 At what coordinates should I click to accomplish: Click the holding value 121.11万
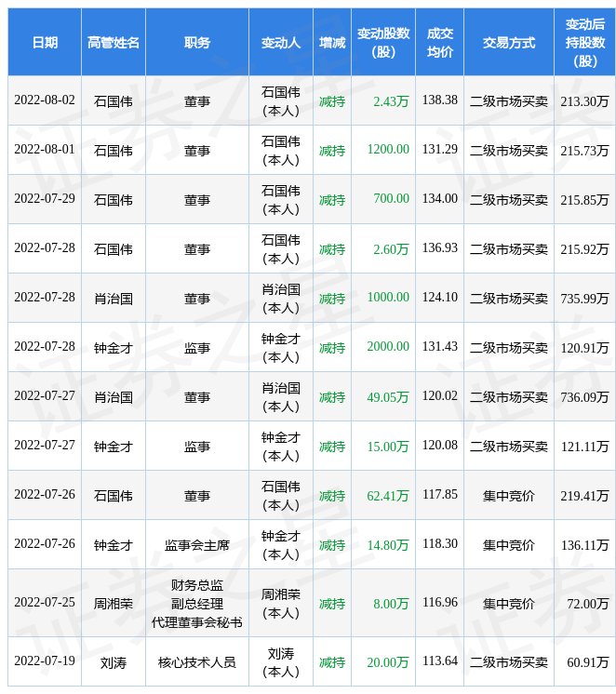click(584, 447)
